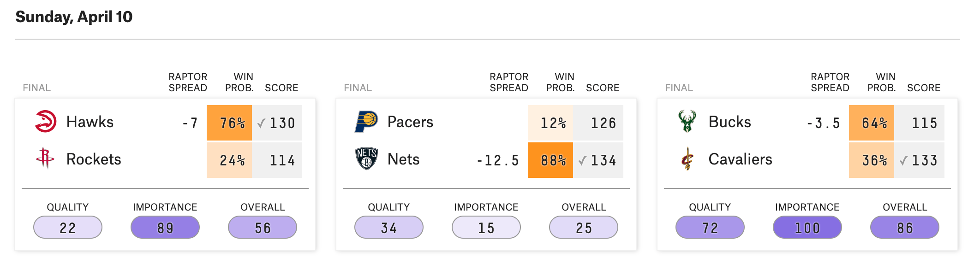The height and width of the screenshot is (270, 980).
Task: Select the Bucks 64% win probability cell
Action: click(x=871, y=123)
